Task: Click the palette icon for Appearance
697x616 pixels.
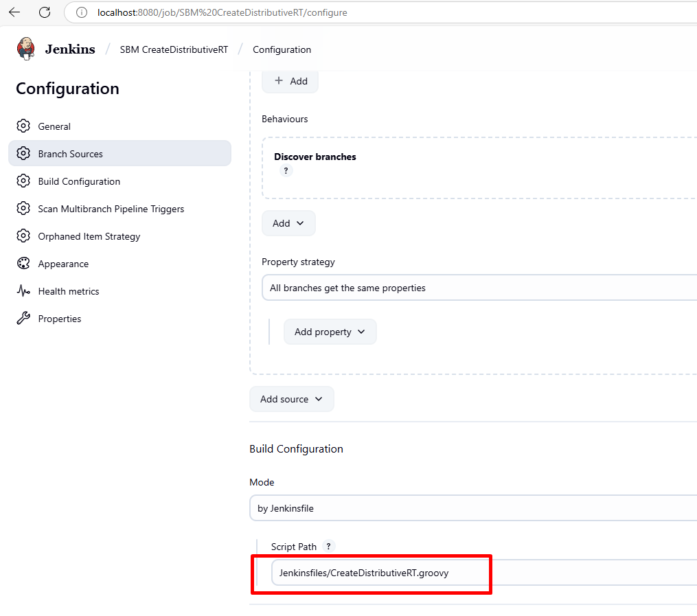Action: (23, 264)
